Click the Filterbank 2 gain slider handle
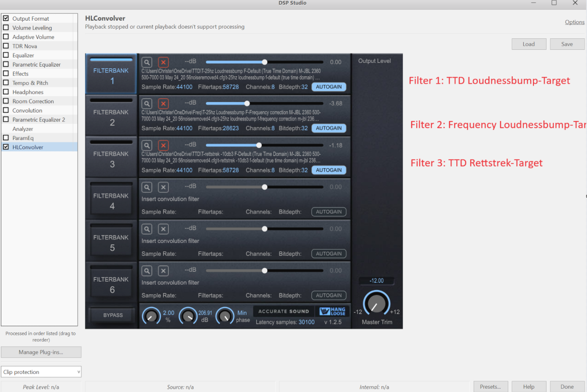587x392 pixels. [247, 103]
